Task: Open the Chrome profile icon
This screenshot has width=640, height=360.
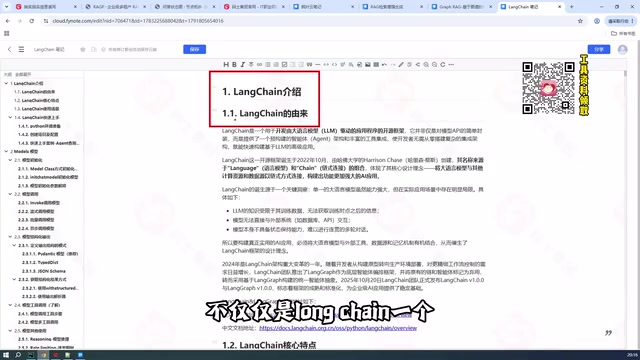Action: 597,21
